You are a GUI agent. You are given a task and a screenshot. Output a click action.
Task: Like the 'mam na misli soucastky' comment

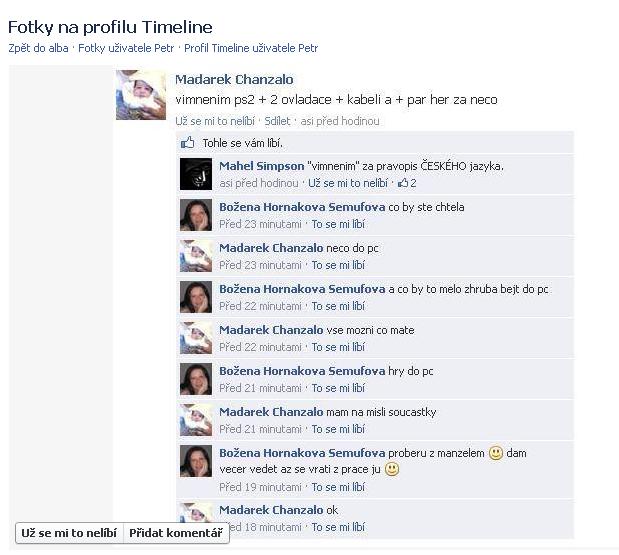click(338, 429)
